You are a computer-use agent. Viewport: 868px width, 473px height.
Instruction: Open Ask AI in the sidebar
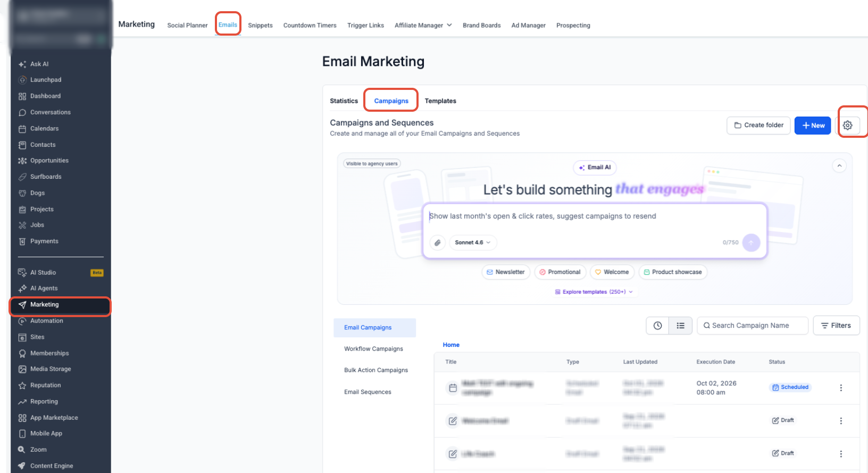(39, 64)
